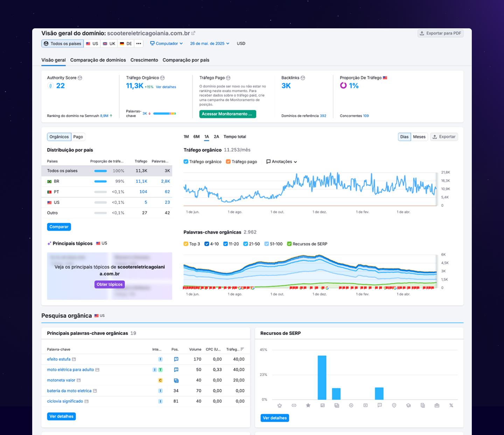Open Ver detalhes link beside Tráfego Orgânico
Screen dimensions: 504x435
click(x=166, y=87)
